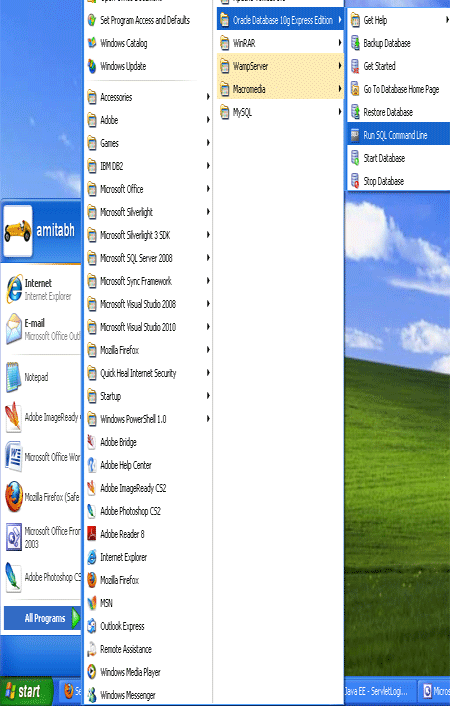Click the Get Started icon
Image resolution: width=450 pixels, height=707 pixels.
point(355,66)
